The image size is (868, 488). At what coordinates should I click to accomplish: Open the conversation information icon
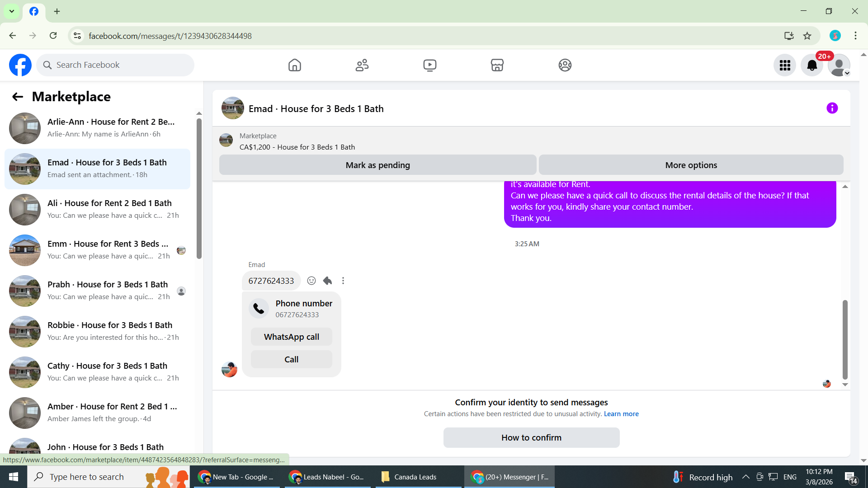(x=832, y=108)
